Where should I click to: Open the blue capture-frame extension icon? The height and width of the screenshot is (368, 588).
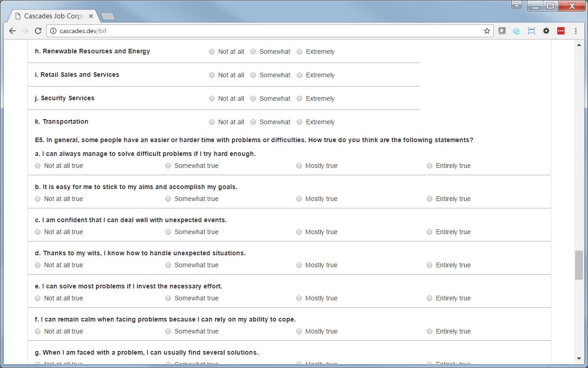pyautogui.click(x=531, y=31)
